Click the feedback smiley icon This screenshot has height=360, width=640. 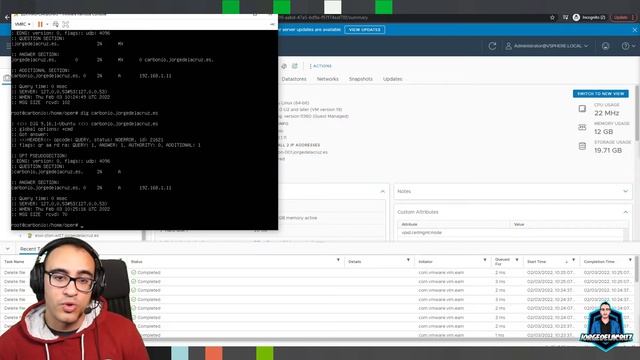[x=606, y=46]
